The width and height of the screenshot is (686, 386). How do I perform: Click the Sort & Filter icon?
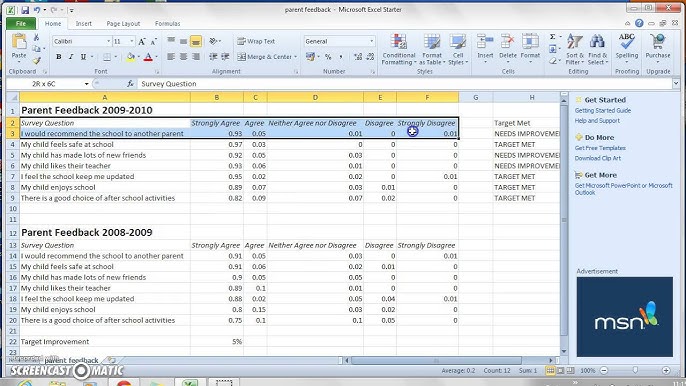574,42
